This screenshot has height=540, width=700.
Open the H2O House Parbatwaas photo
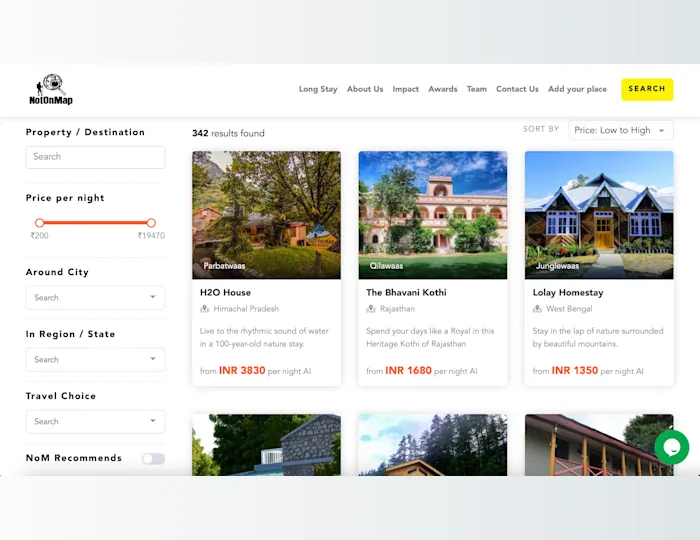point(267,215)
